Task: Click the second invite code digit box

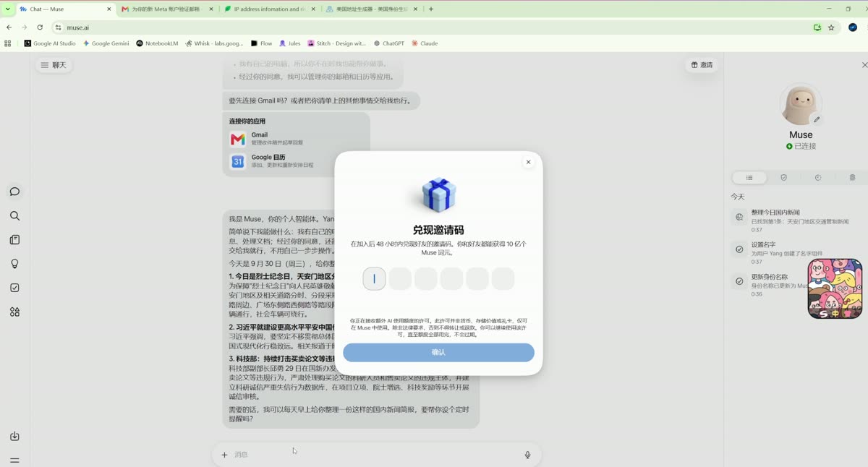Action: tap(400, 278)
